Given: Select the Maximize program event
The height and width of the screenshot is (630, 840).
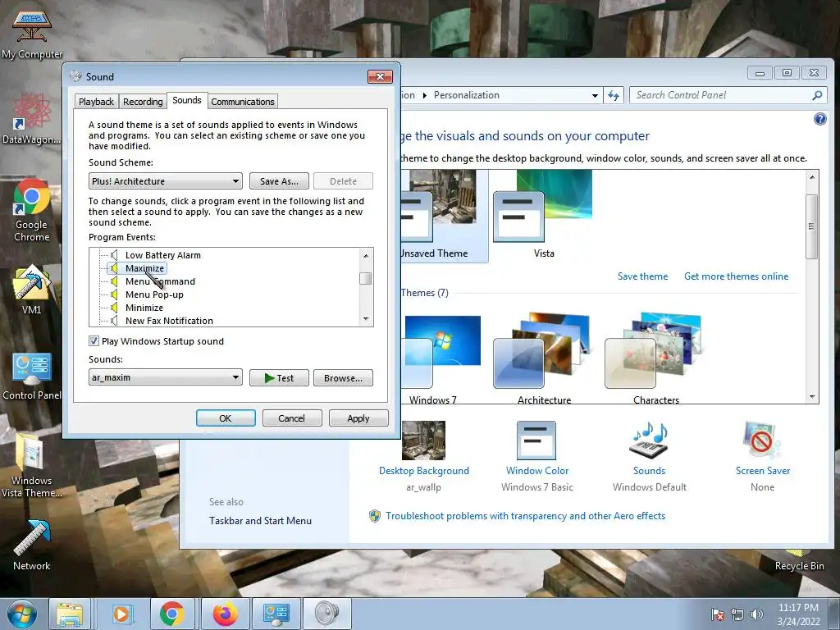Looking at the screenshot, I should coord(144,268).
